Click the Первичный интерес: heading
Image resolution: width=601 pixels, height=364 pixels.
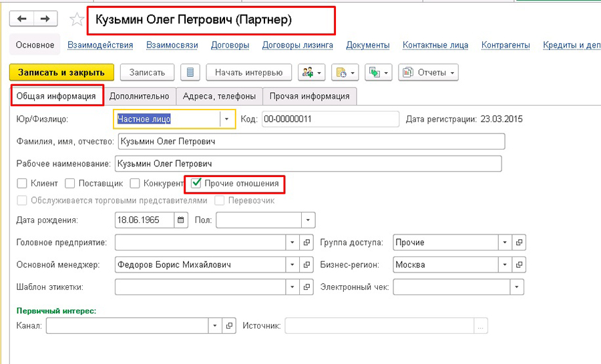56,311
